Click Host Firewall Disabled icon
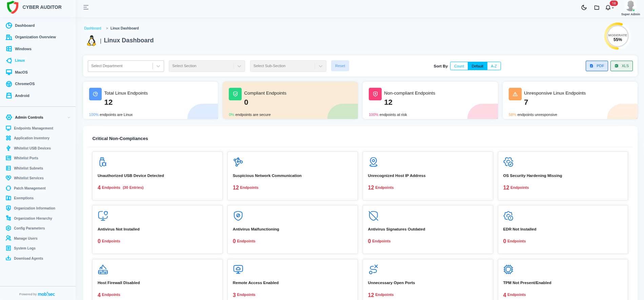The width and height of the screenshot is (644, 300). pos(103,269)
